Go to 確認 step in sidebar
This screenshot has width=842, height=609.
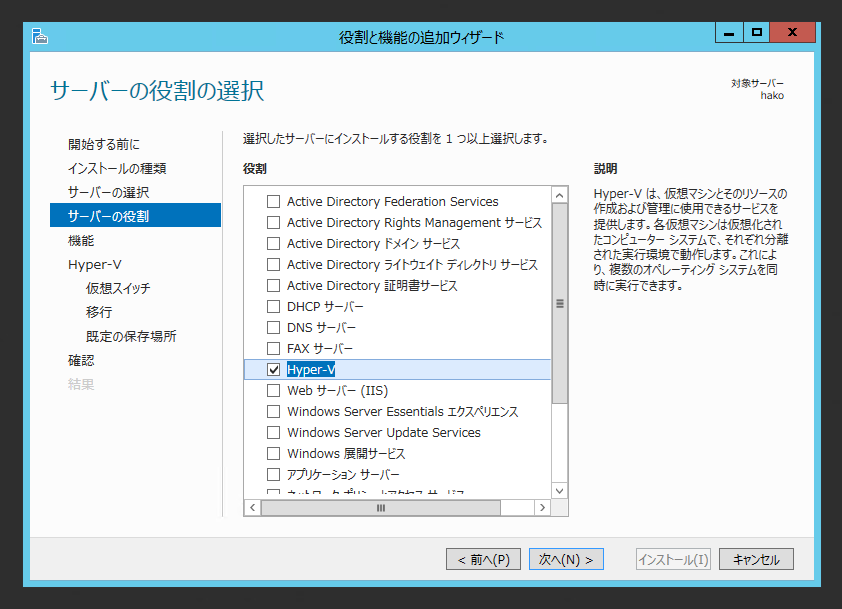(81, 360)
